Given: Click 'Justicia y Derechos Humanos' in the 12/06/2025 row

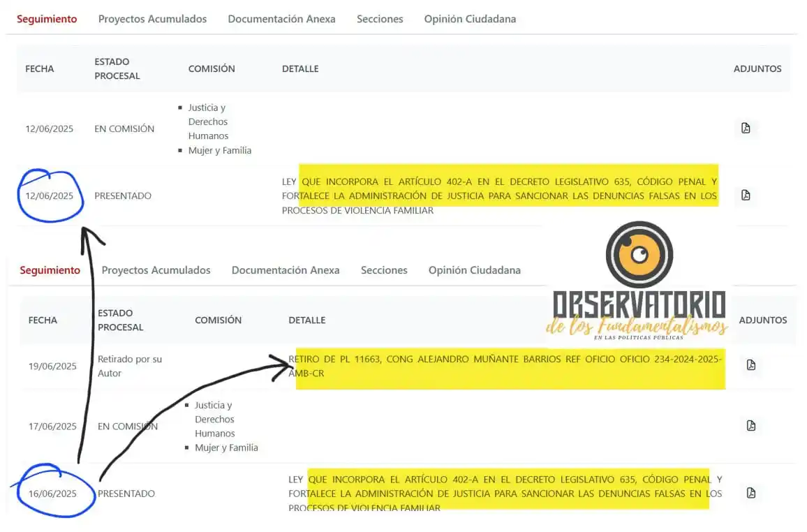Looking at the screenshot, I should click(208, 122).
